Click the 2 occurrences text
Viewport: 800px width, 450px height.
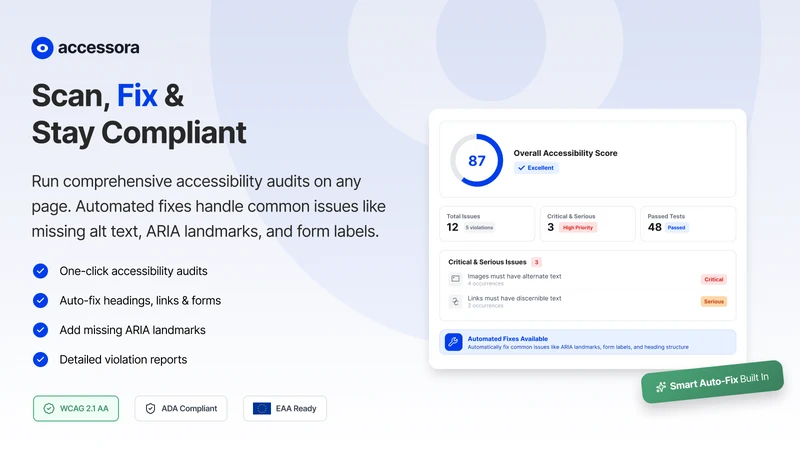(x=485, y=306)
